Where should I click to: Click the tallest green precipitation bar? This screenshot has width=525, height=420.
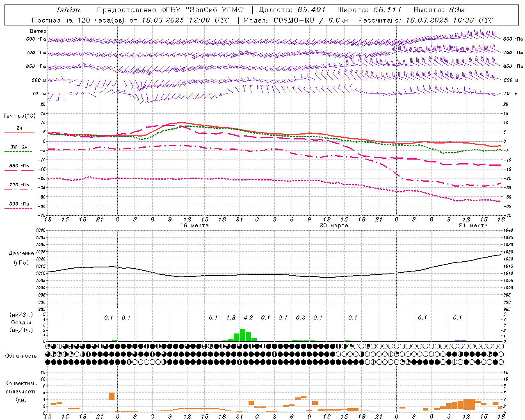coord(242,335)
